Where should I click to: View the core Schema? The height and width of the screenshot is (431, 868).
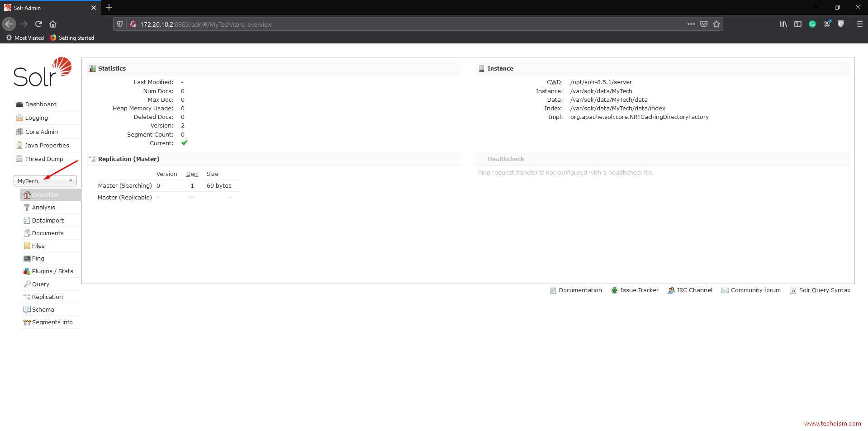pyautogui.click(x=43, y=310)
